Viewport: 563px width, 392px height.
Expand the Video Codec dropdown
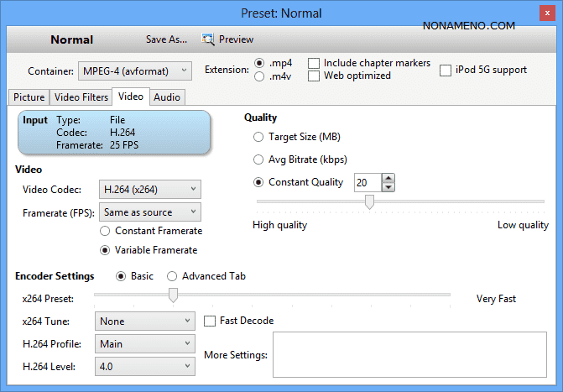(x=150, y=190)
